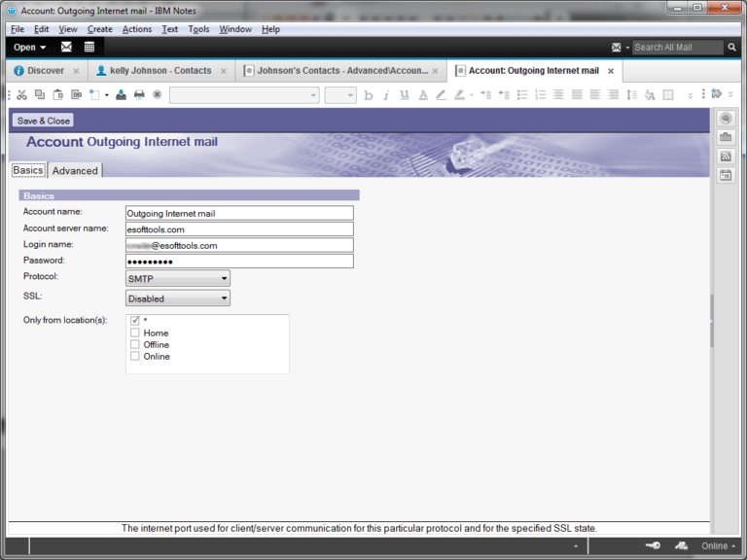Switch to the kelly Johnson - Contacts tab

click(160, 70)
